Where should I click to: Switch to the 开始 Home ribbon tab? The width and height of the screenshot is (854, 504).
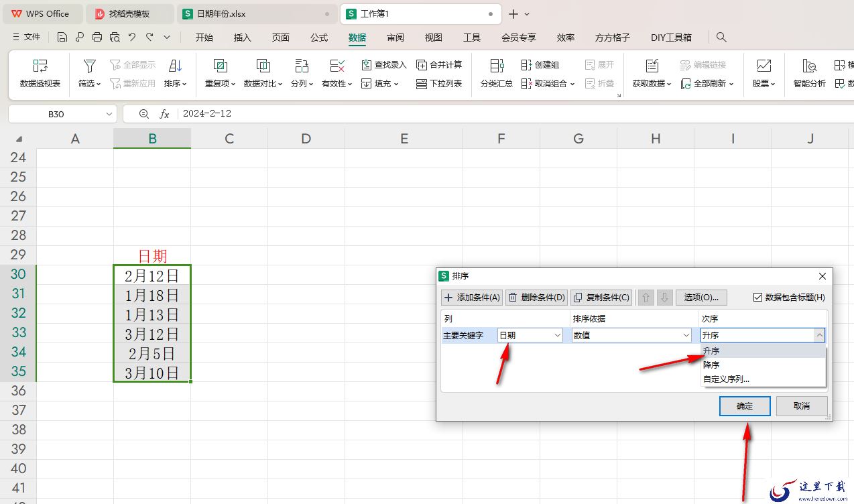click(x=204, y=38)
